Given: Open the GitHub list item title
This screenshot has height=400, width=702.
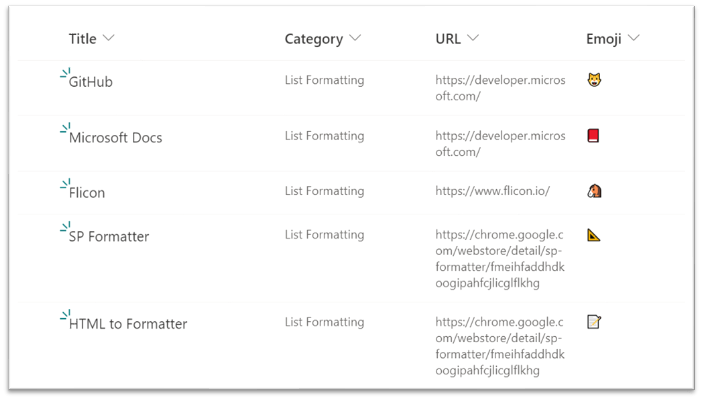Looking at the screenshot, I should [90, 82].
